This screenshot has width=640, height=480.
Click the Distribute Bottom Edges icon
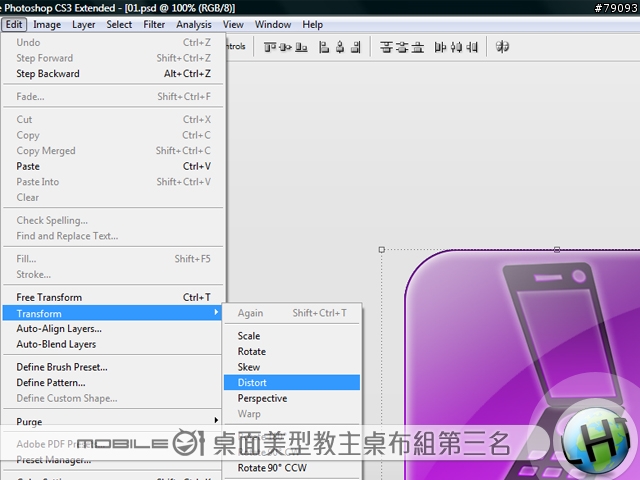(417, 47)
